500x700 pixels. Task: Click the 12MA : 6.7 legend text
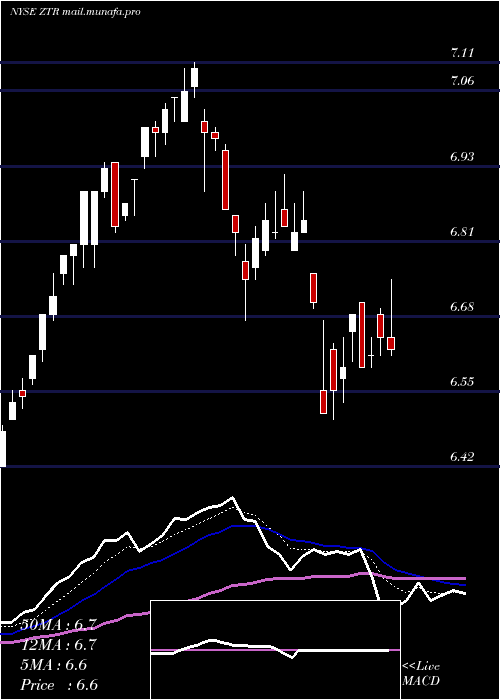[x=58, y=645]
